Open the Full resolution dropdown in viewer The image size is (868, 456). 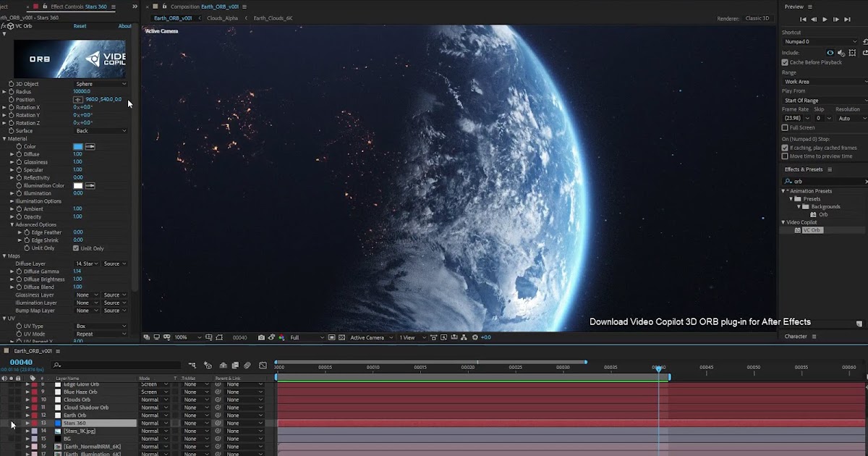point(307,337)
